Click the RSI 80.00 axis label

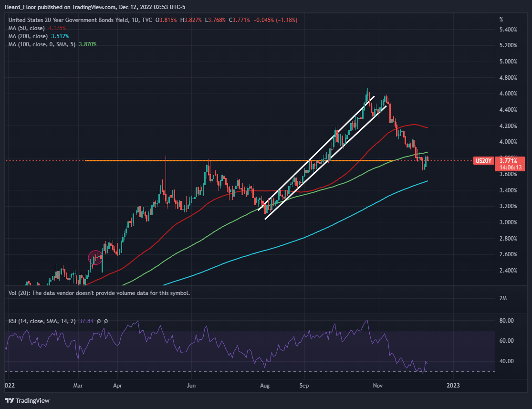[x=507, y=320]
